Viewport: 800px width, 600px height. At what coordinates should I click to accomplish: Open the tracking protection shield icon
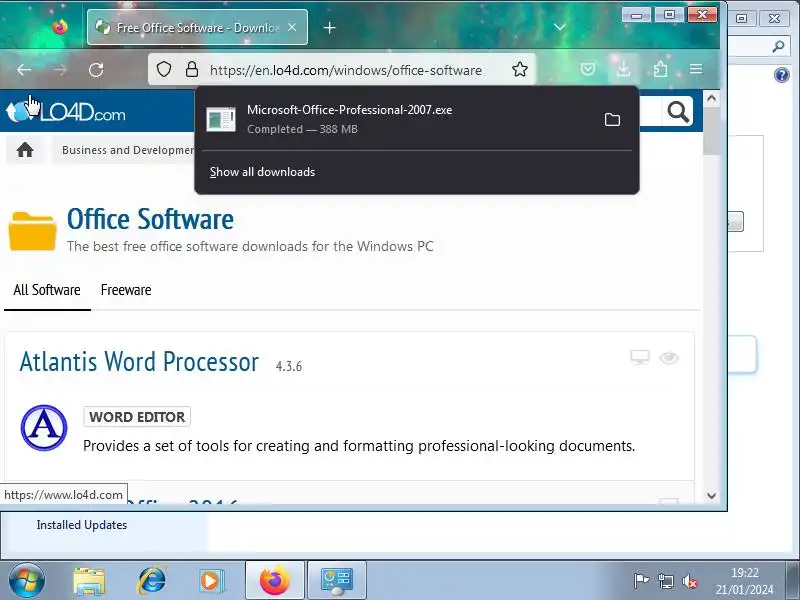point(164,69)
